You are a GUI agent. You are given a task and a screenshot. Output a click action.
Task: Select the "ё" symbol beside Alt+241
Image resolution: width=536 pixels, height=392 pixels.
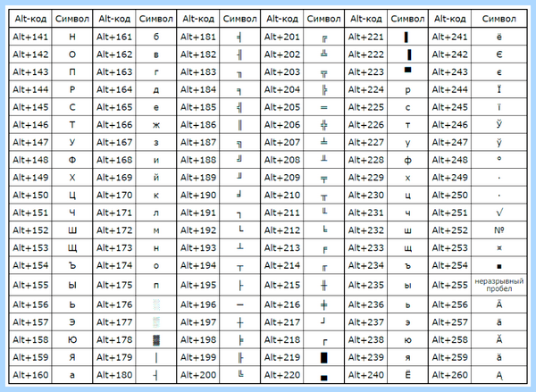coord(499,37)
